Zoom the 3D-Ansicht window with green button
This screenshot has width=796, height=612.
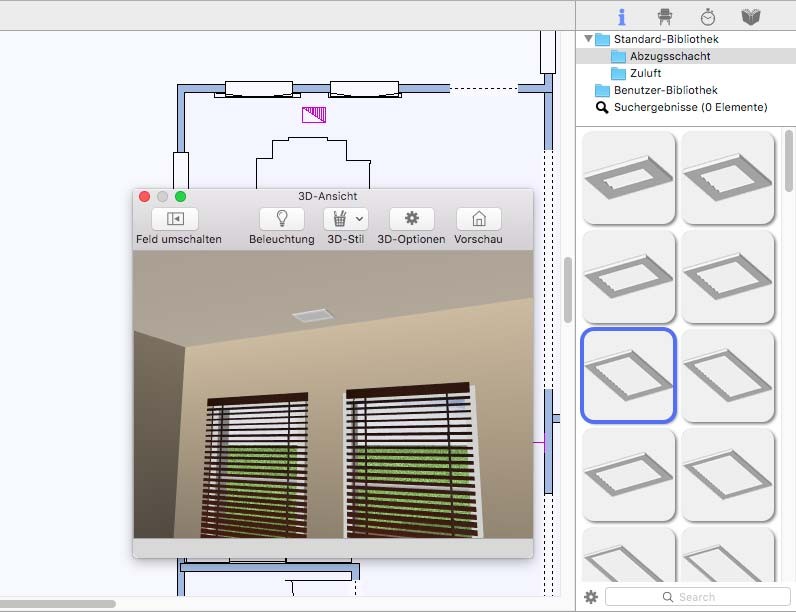click(x=180, y=196)
